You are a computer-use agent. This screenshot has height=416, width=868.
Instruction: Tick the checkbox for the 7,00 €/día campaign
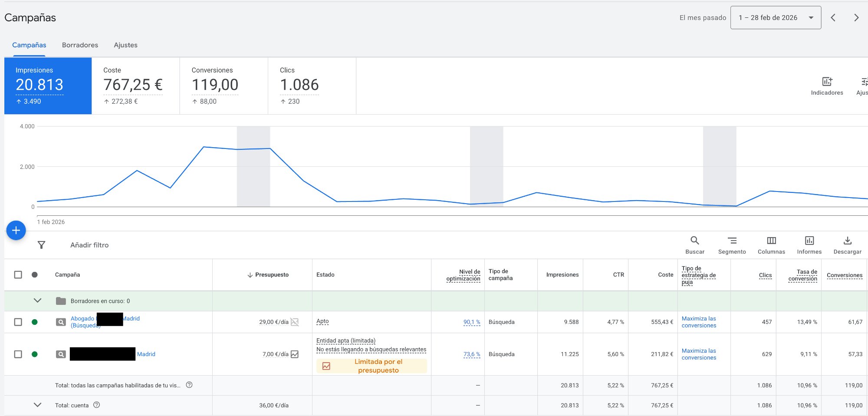coord(18,354)
